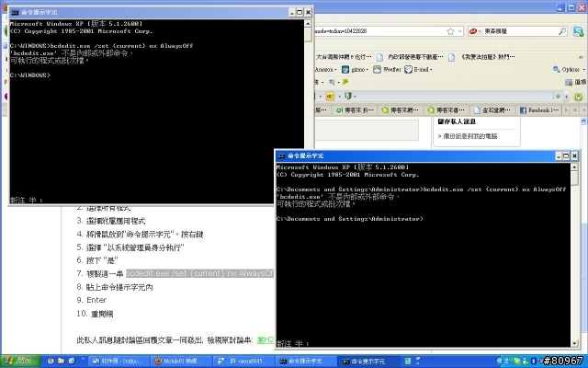This screenshot has width=588, height=368.
Task: Switch to the 博客來 折 browser tab
Action: pos(355,110)
